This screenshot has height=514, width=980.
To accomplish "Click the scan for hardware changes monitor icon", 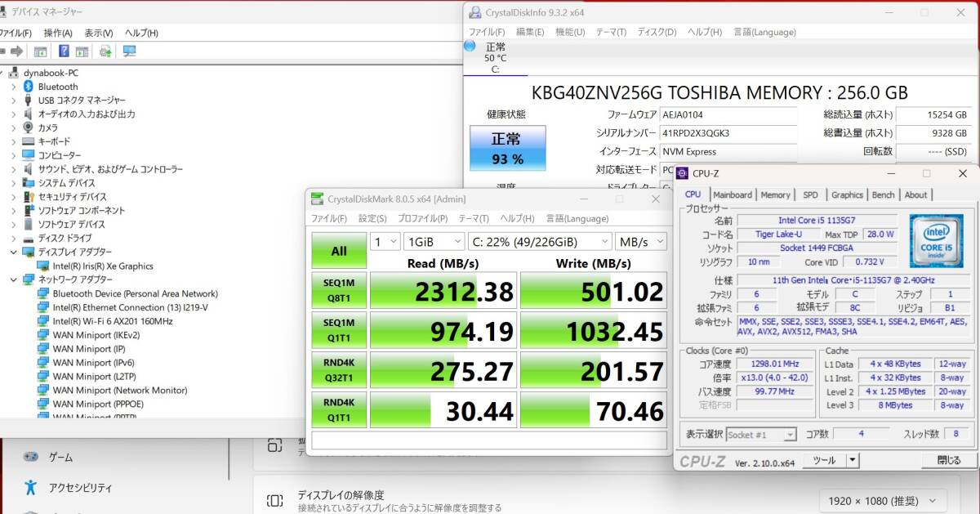I will pos(129,51).
